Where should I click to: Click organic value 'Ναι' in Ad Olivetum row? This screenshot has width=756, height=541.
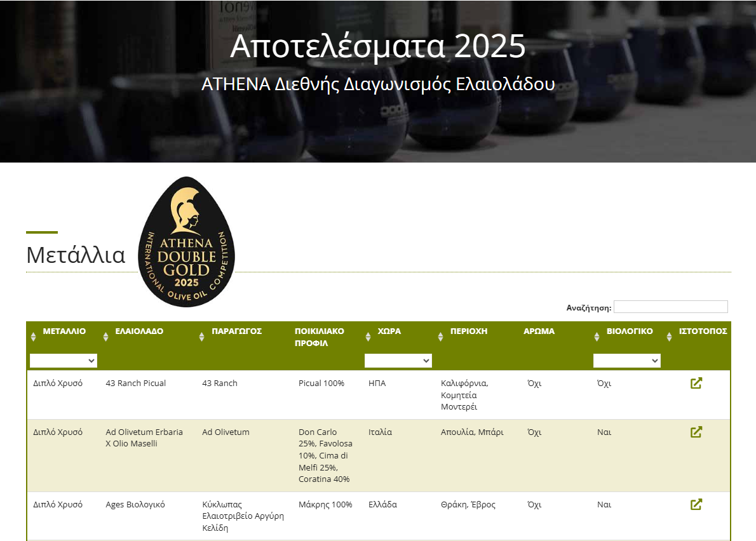[604, 432]
